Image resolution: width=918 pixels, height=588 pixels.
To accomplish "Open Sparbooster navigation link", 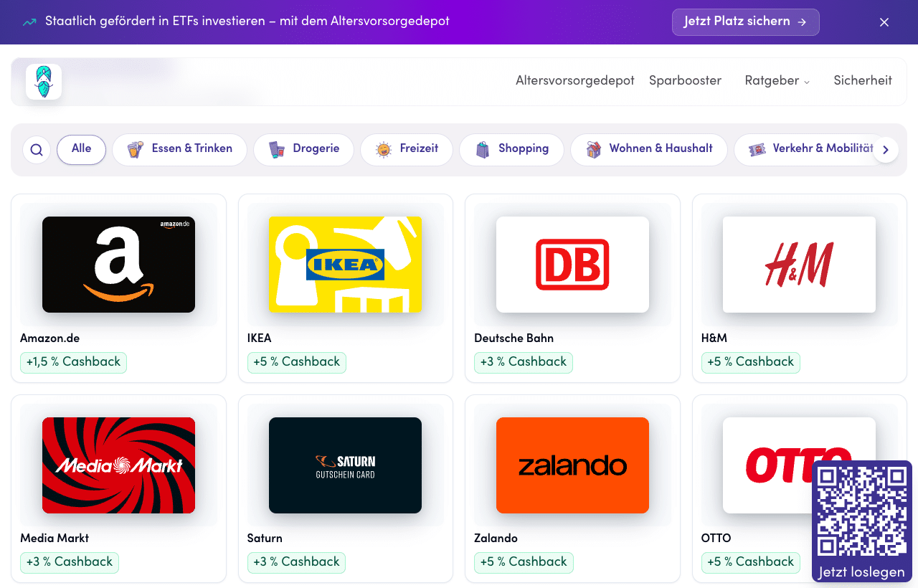I will pyautogui.click(x=685, y=81).
